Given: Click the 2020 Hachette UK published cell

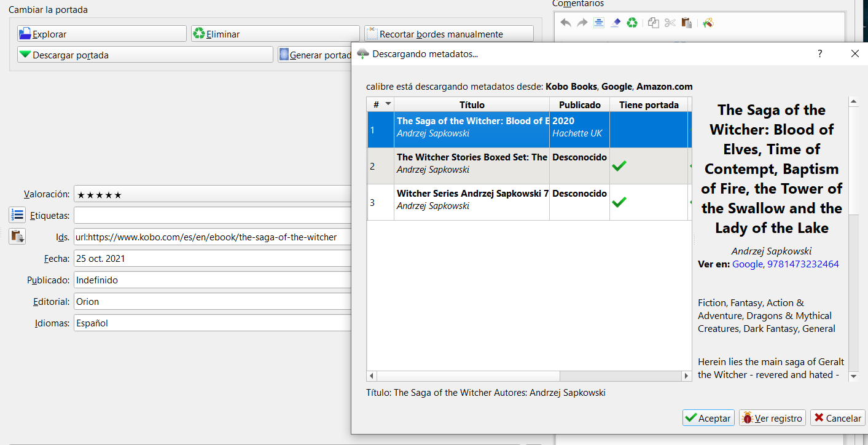Looking at the screenshot, I should (x=580, y=130).
